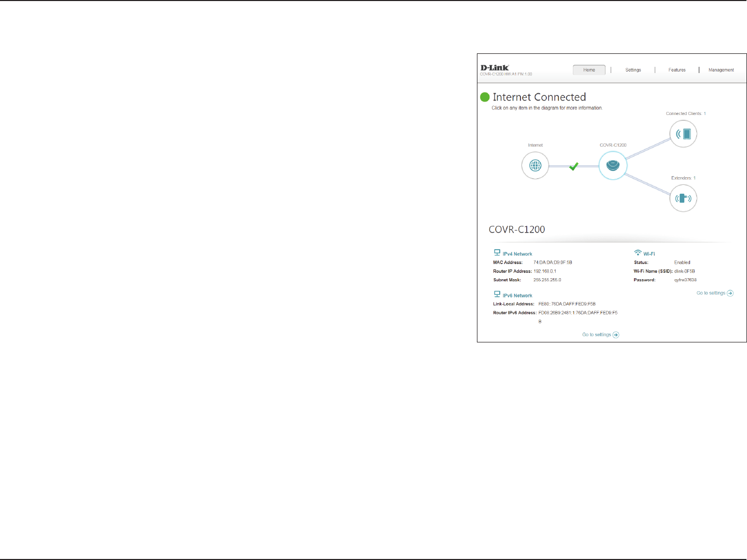Click the 'Connected Clients: 1' label
This screenshot has height=560, width=747.
point(686,113)
